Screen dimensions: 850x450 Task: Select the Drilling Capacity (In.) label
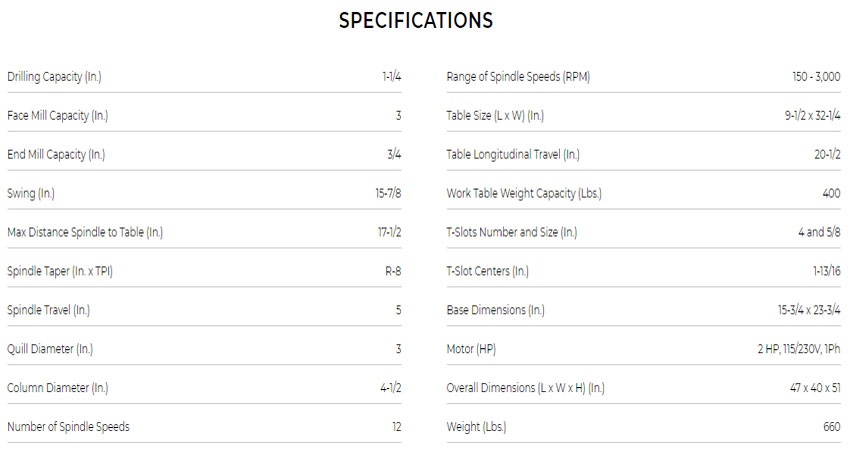[54, 77]
